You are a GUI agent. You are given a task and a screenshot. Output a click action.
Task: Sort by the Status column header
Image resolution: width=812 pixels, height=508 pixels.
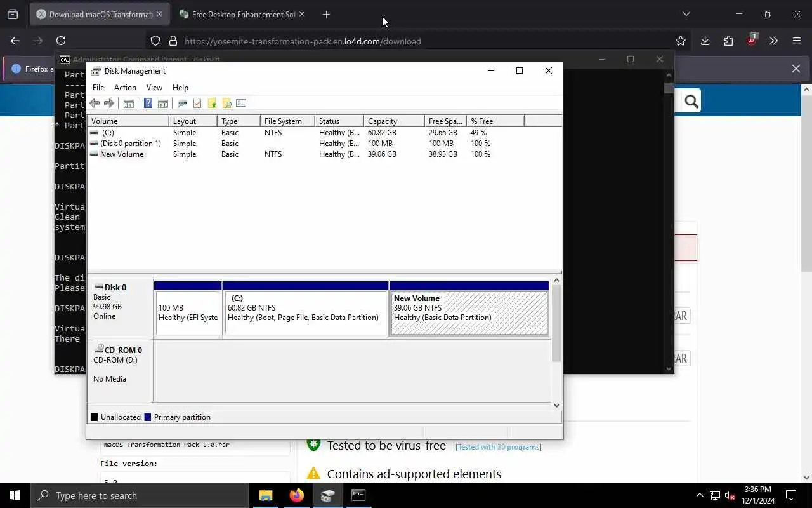click(339, 121)
